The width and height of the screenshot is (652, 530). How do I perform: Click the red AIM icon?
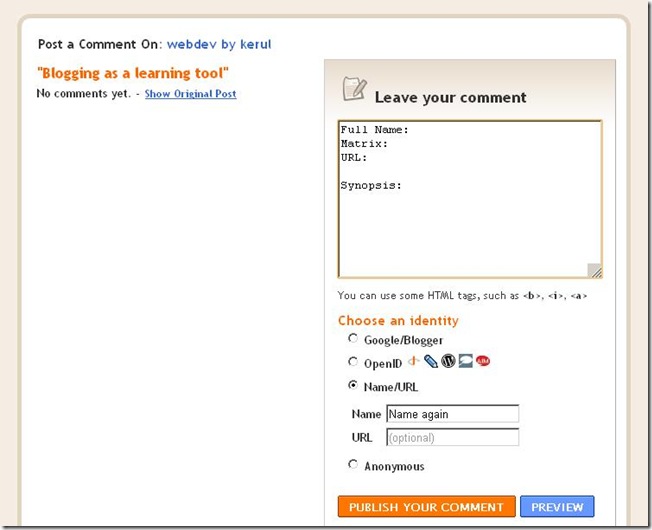(483, 361)
